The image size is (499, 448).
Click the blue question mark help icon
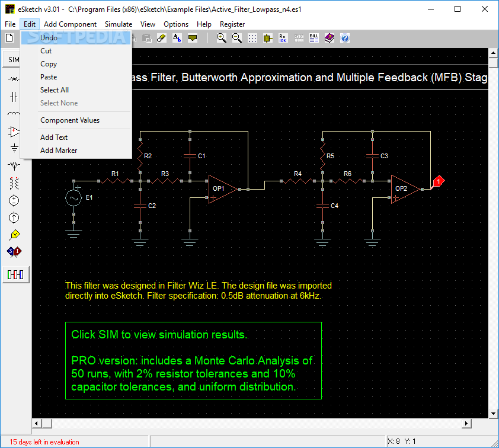point(345,38)
